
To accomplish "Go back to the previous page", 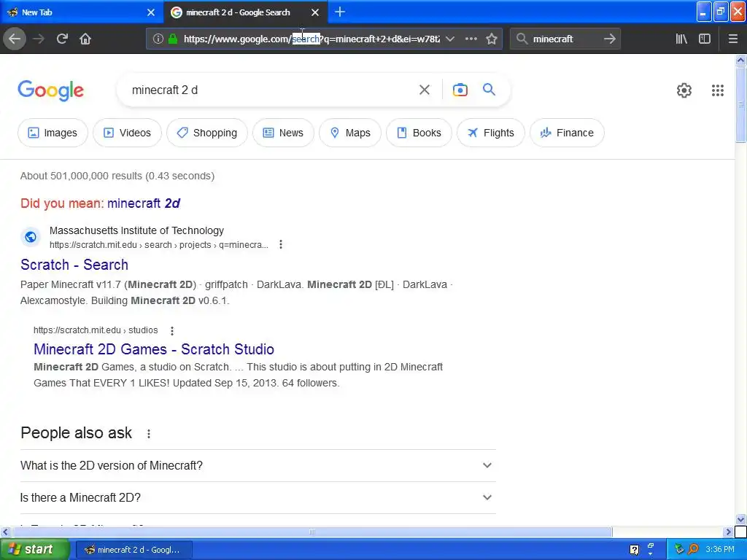I will [x=15, y=39].
